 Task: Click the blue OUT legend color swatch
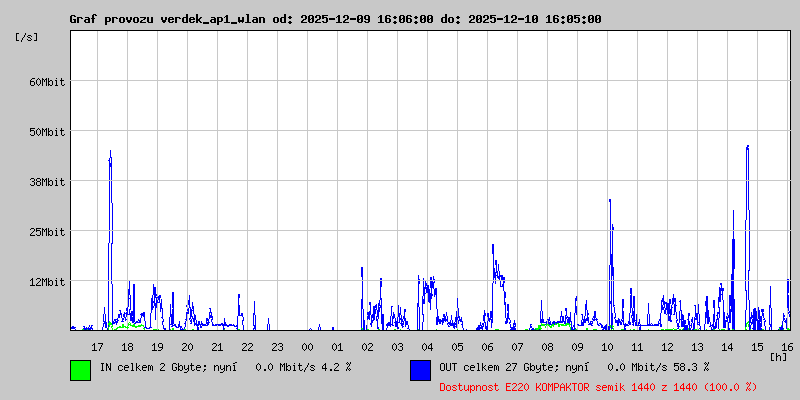point(420,370)
